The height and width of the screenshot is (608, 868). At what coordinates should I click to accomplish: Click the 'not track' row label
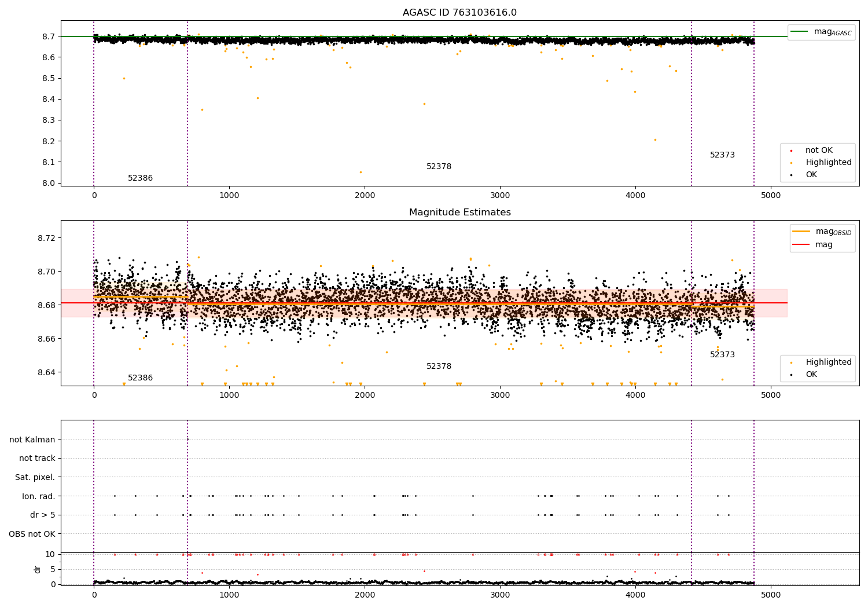pos(37,459)
